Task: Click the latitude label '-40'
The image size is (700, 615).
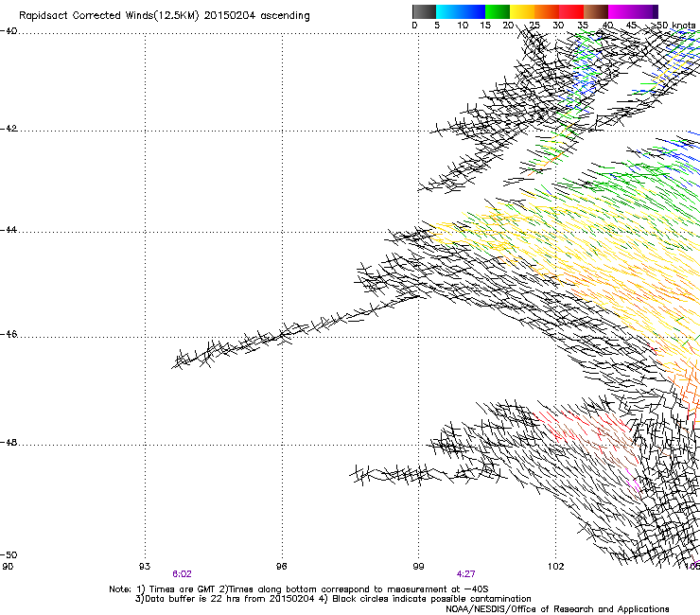Action: 9,31
